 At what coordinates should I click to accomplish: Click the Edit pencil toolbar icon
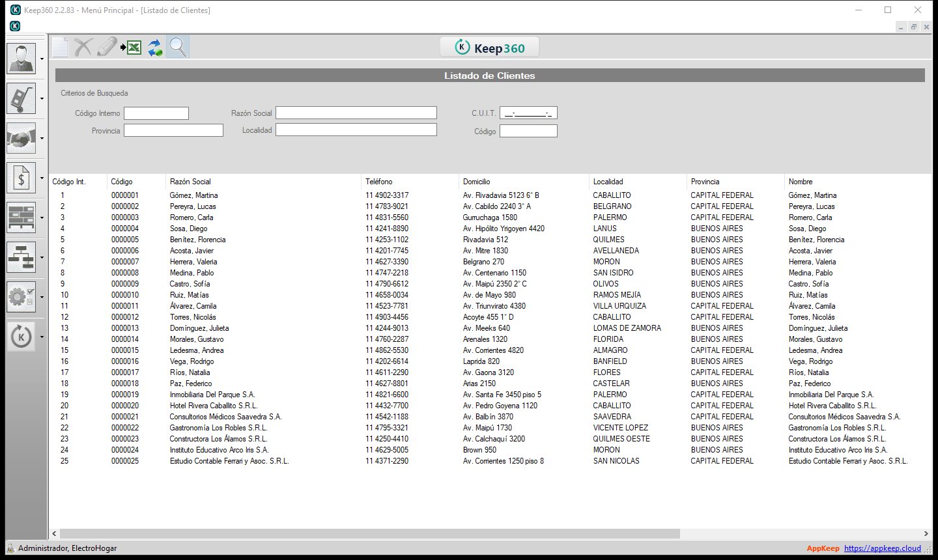[107, 47]
